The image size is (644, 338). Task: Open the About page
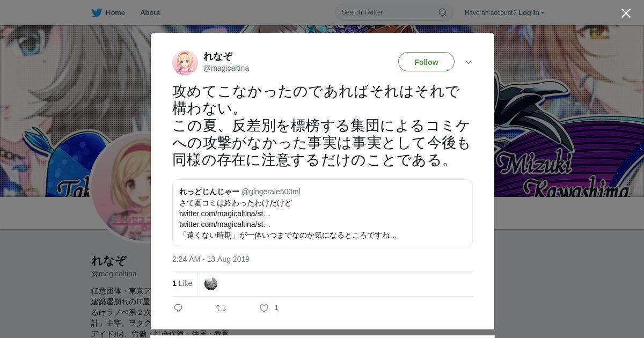(150, 12)
